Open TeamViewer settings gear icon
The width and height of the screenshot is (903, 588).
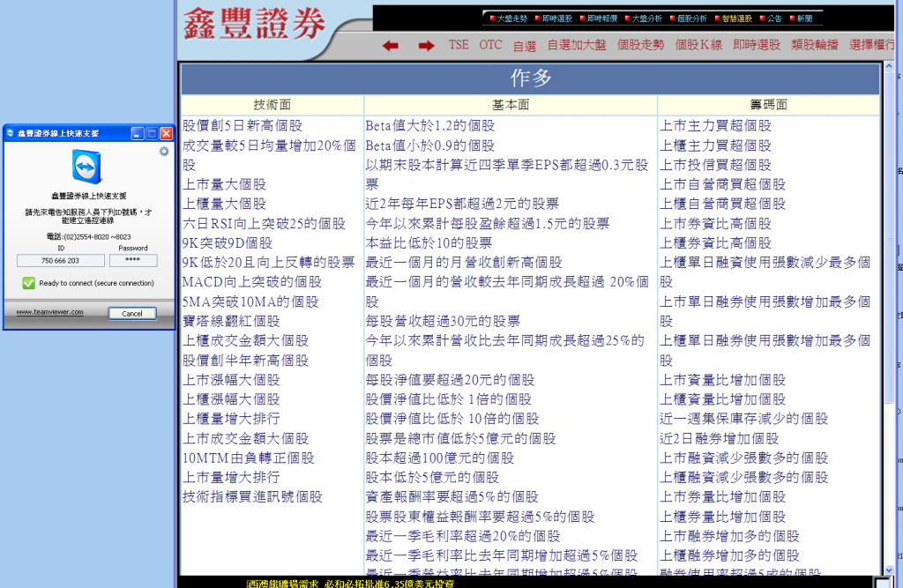point(164,151)
